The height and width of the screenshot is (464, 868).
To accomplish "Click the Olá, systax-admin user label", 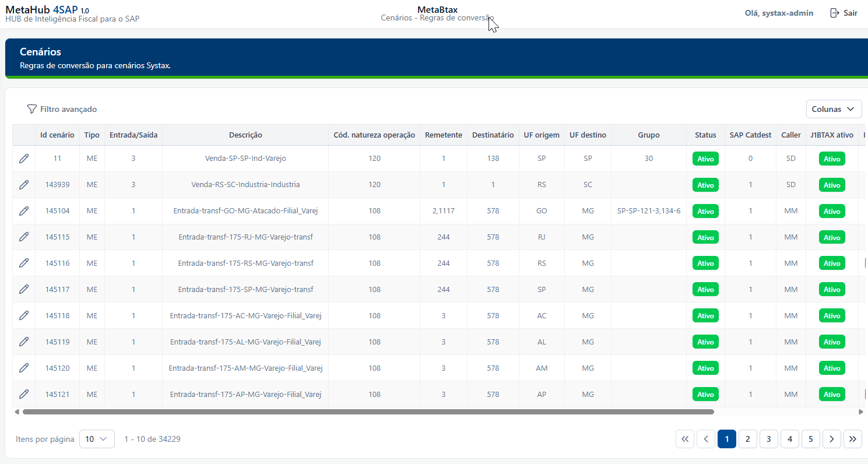I will (x=779, y=13).
